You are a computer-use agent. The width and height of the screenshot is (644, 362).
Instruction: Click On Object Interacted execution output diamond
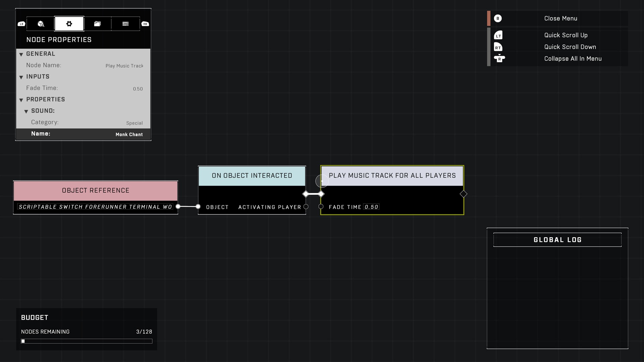click(306, 194)
